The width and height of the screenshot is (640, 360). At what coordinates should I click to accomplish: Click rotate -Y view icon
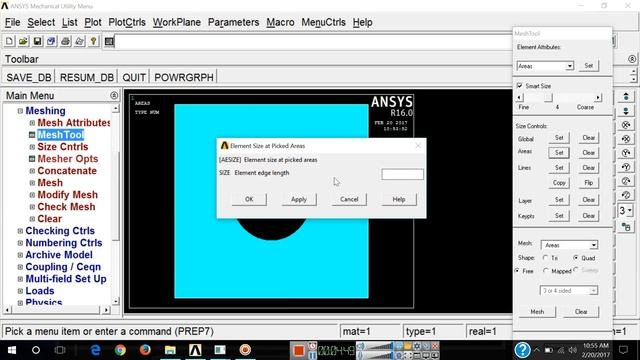coord(626,167)
